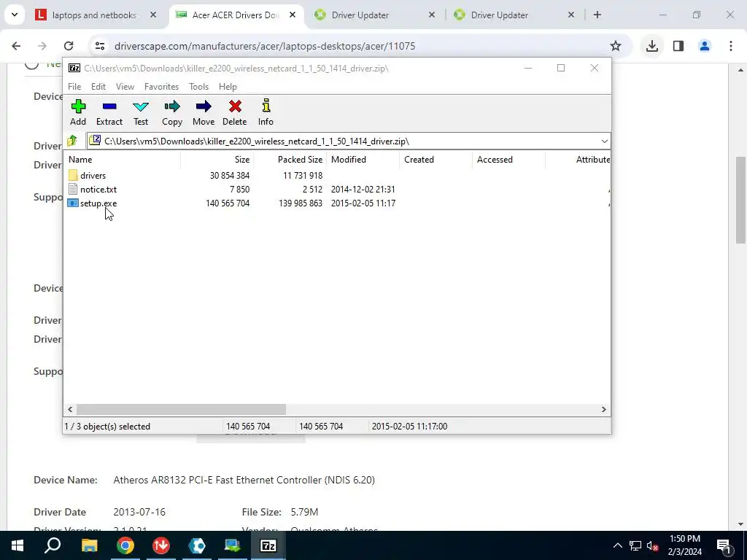The image size is (747, 560).
Task: Open the Help menu
Action: tap(228, 87)
